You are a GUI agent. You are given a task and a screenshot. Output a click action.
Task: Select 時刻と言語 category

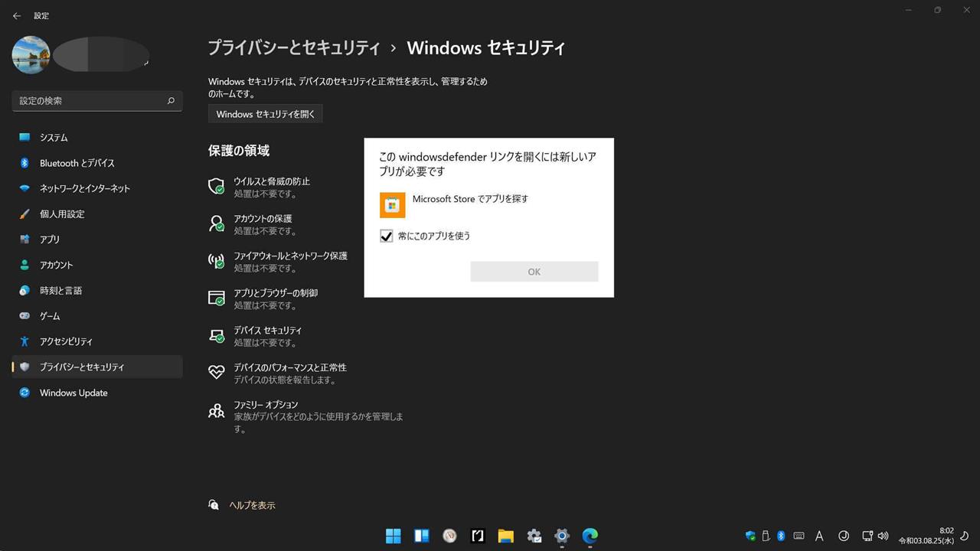(97, 291)
